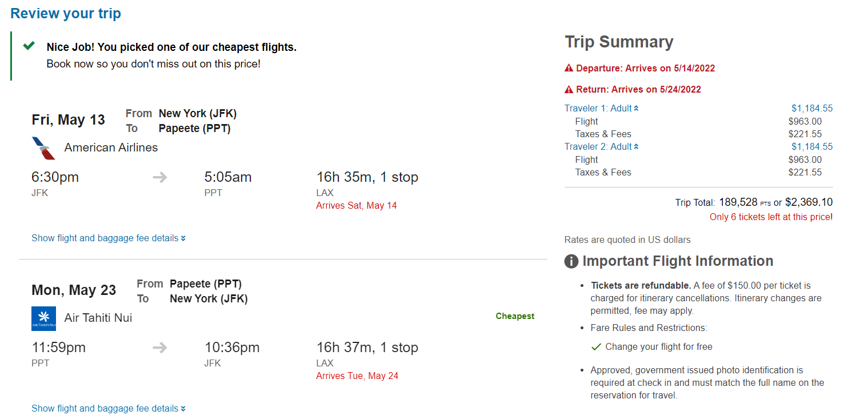Expand flight details for the May 13 departure
This screenshot has height=419, width=868.
pyautogui.click(x=108, y=238)
